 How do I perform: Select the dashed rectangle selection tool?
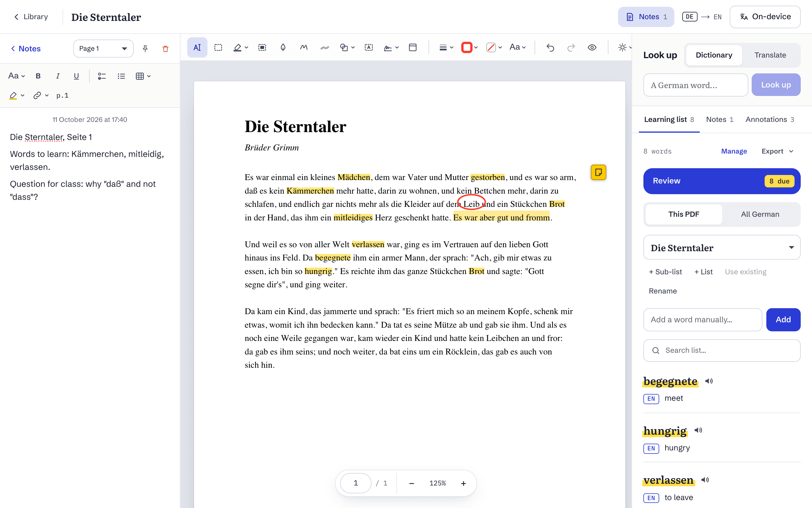tap(218, 47)
